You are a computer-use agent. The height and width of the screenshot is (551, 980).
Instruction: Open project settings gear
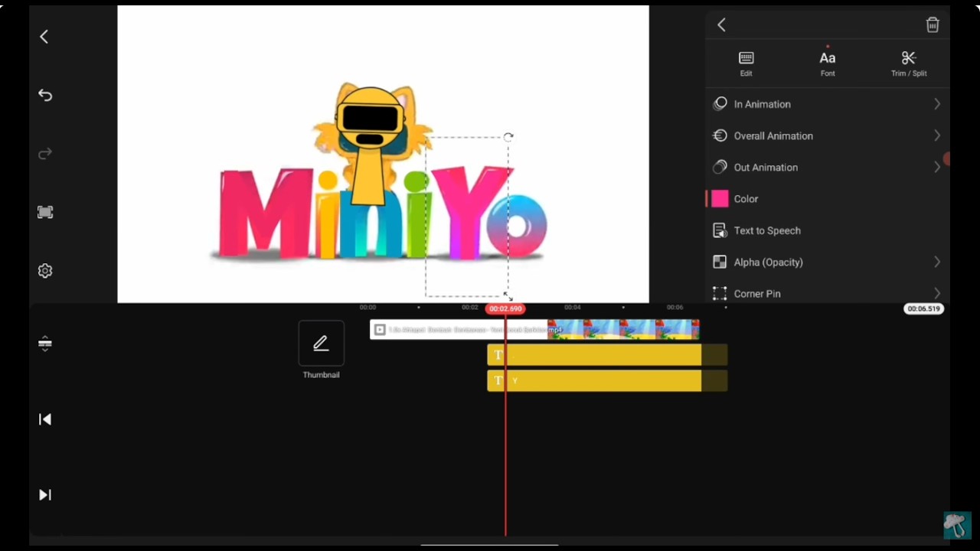coord(45,271)
